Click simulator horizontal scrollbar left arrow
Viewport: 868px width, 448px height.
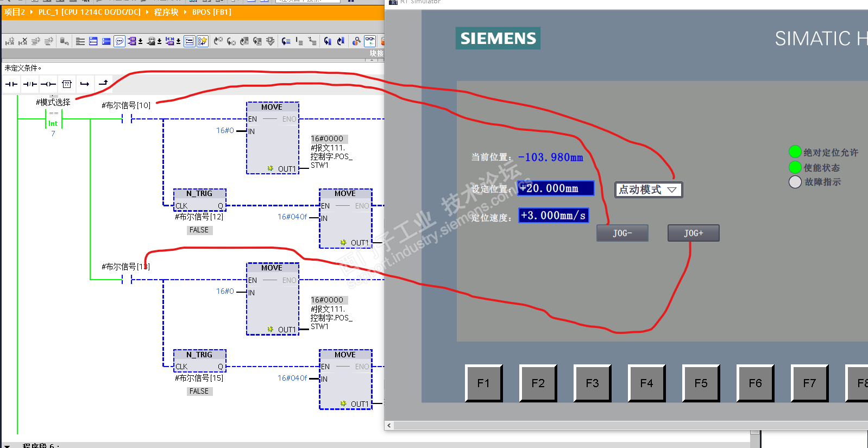pyautogui.click(x=389, y=426)
